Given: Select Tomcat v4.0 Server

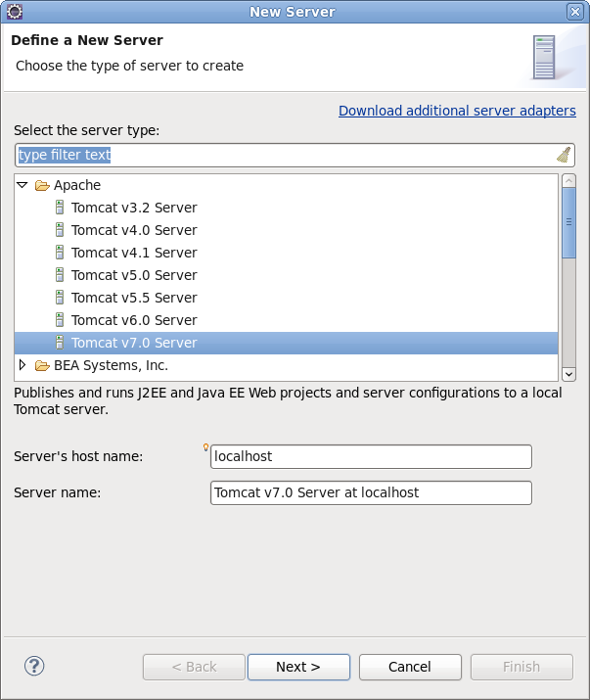Looking at the screenshot, I should click(x=134, y=230).
